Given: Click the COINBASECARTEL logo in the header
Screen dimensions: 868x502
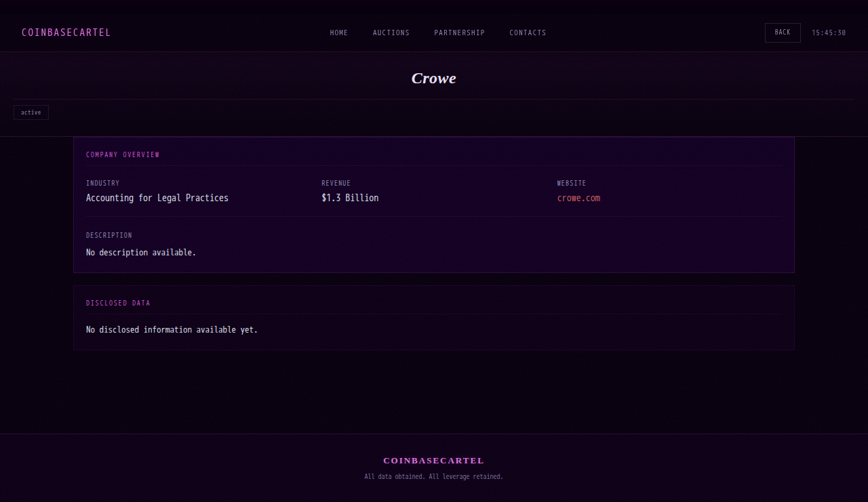Looking at the screenshot, I should tap(66, 33).
